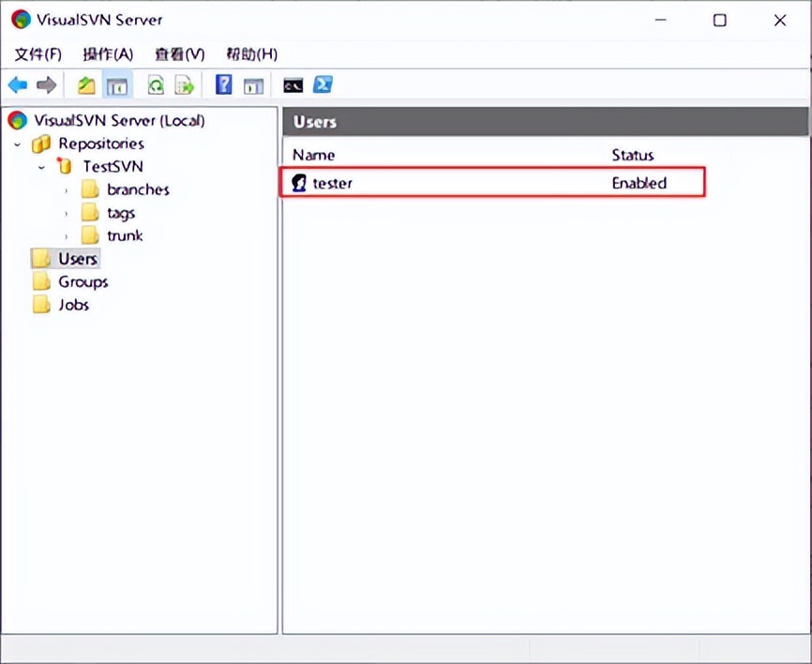812x664 pixels.
Task: Click the VisualSVN Server (Local) node icon
Action: pyautogui.click(x=18, y=120)
